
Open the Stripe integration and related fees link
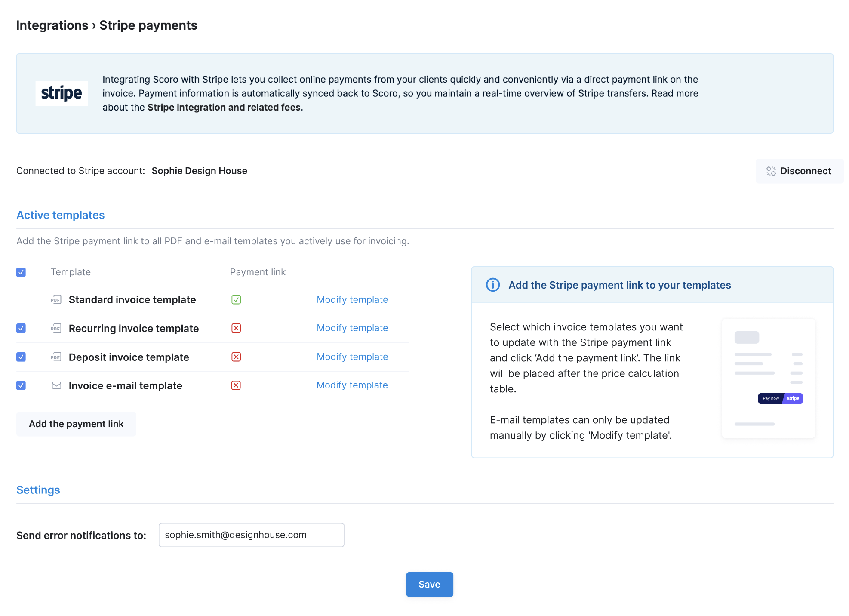click(224, 108)
